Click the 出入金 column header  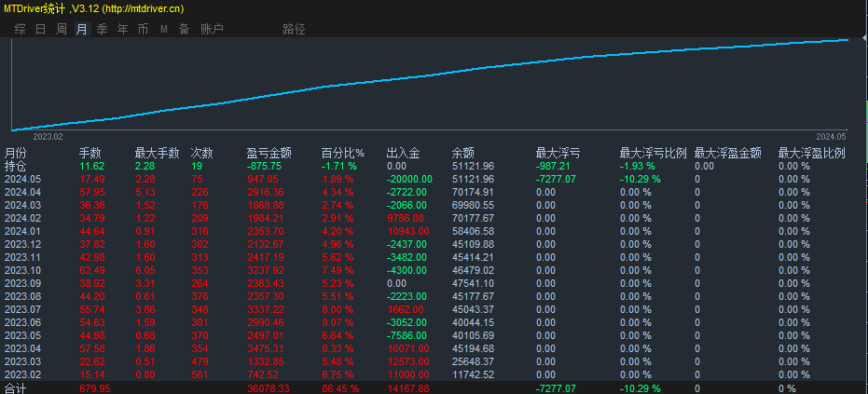click(x=403, y=154)
